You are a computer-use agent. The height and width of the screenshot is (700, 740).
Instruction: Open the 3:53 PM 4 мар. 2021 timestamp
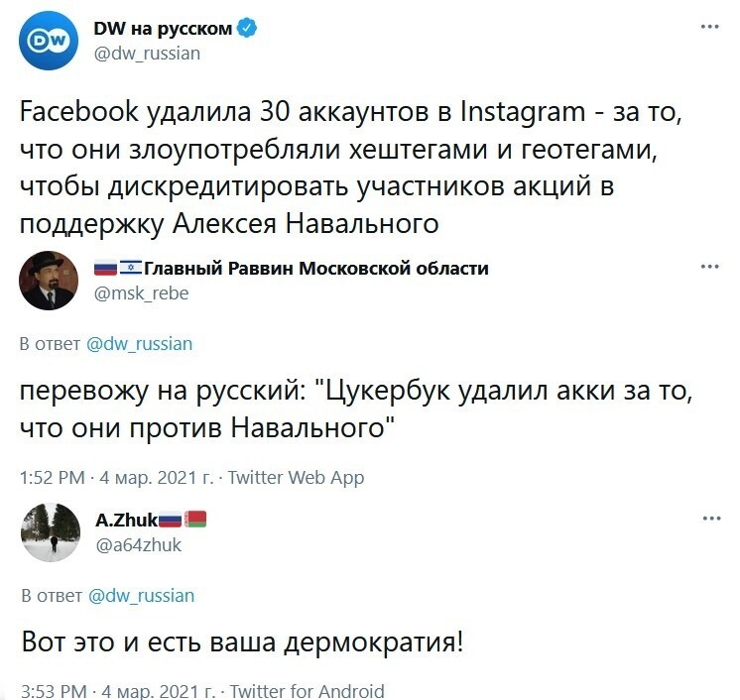point(118,691)
